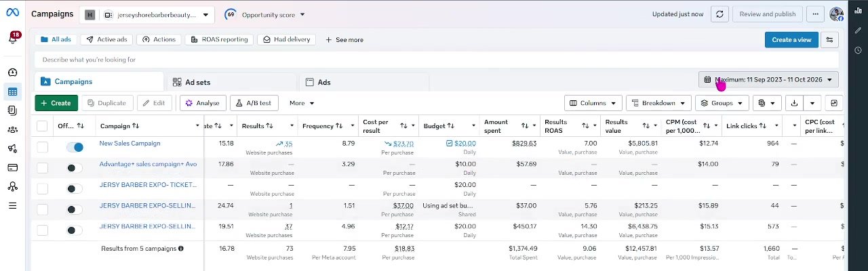Turn off the New Sales Campaign toggle
The width and height of the screenshot is (868, 271).
(75, 147)
